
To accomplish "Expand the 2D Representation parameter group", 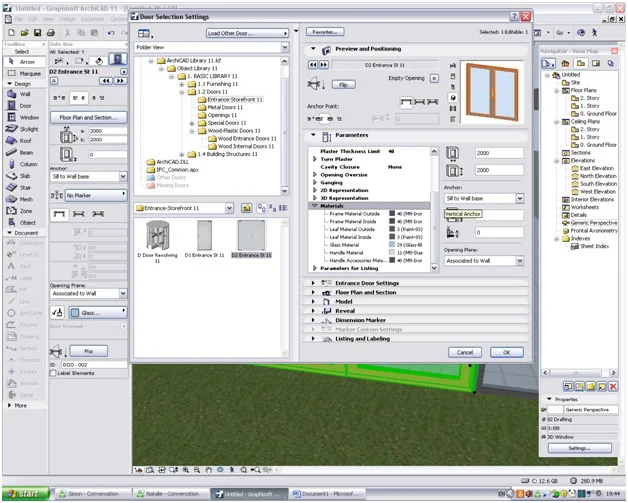I will pos(344,190).
